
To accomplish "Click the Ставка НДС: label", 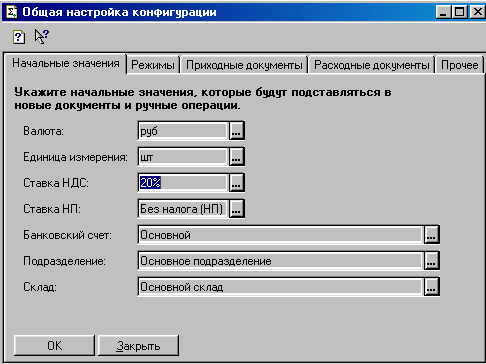I will (56, 183).
